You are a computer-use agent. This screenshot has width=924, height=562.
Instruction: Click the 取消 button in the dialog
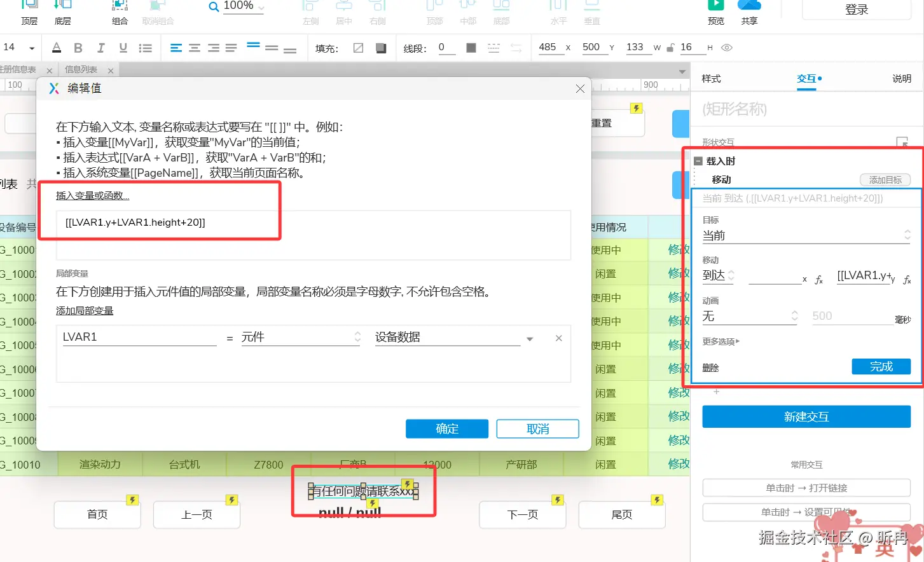[538, 429]
